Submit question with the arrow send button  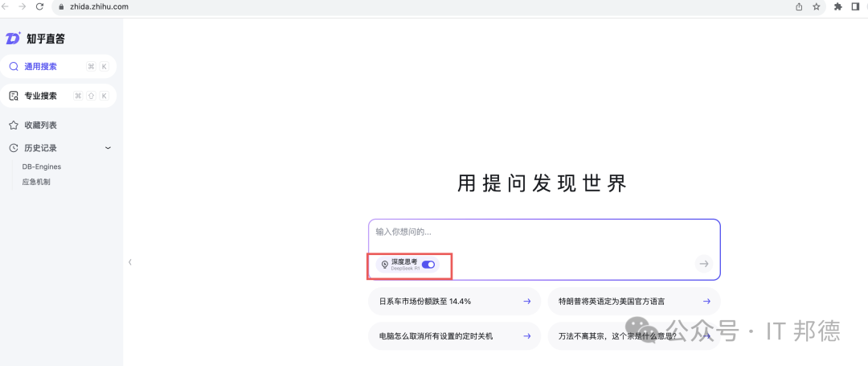[x=703, y=264]
